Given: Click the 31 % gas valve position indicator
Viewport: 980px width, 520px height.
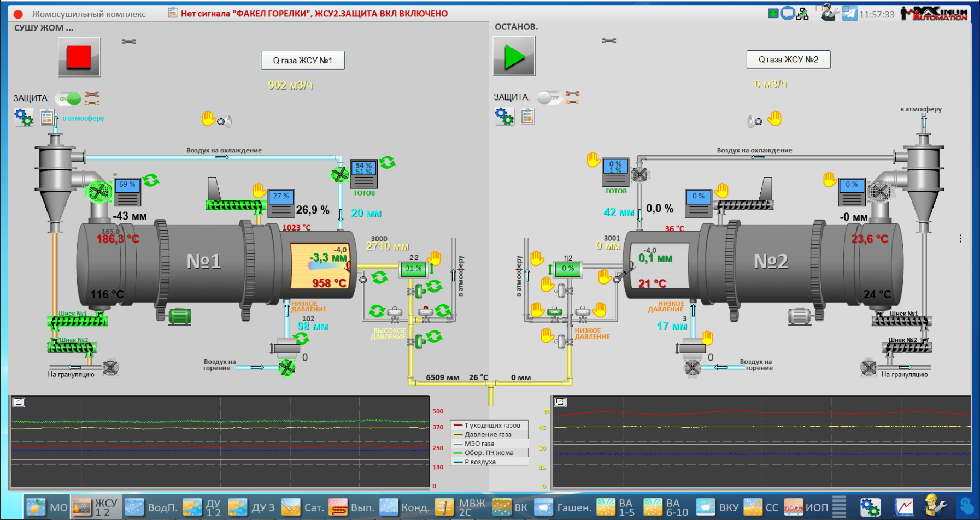Looking at the screenshot, I should [x=413, y=269].
